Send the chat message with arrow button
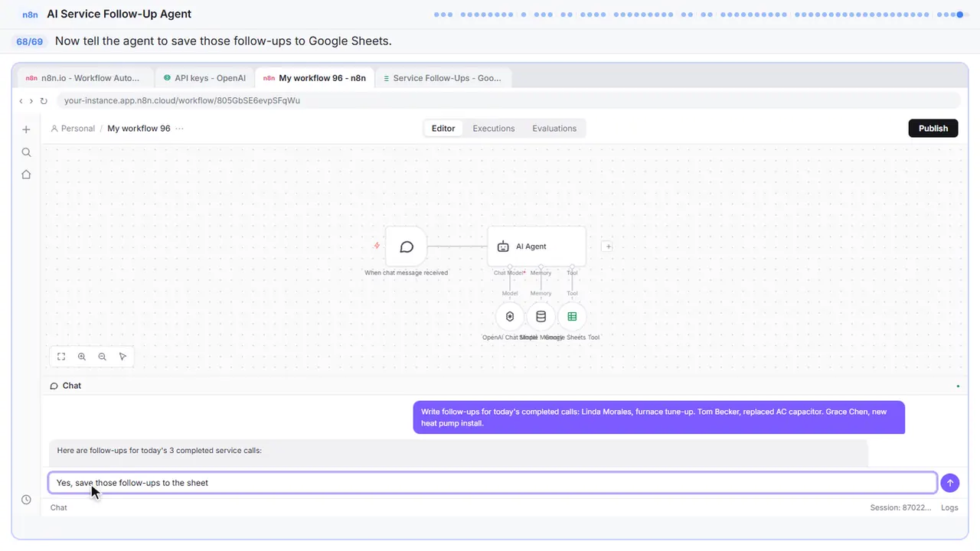980x551 pixels. click(x=949, y=483)
